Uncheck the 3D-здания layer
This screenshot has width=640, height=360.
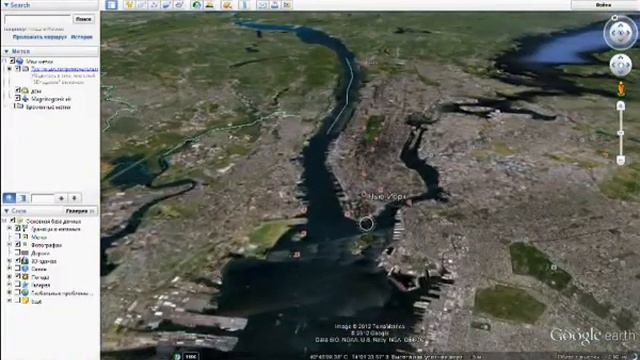pos(18,261)
